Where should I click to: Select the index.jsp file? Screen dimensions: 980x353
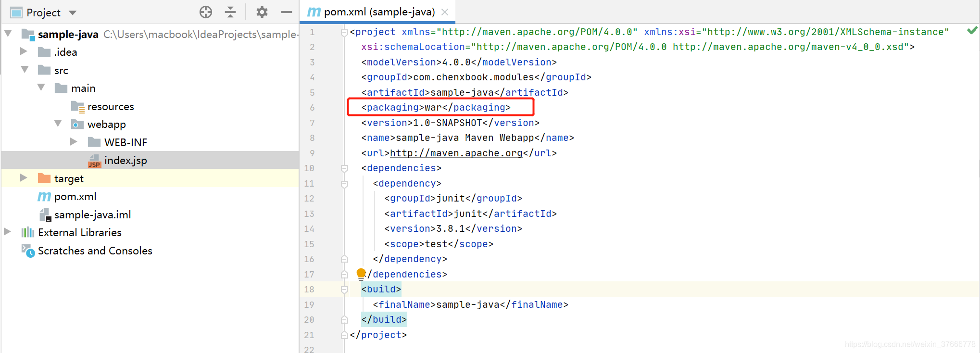(x=126, y=160)
